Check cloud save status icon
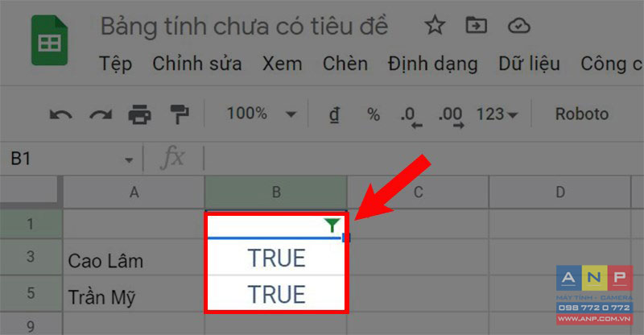The image size is (644, 335). [519, 26]
